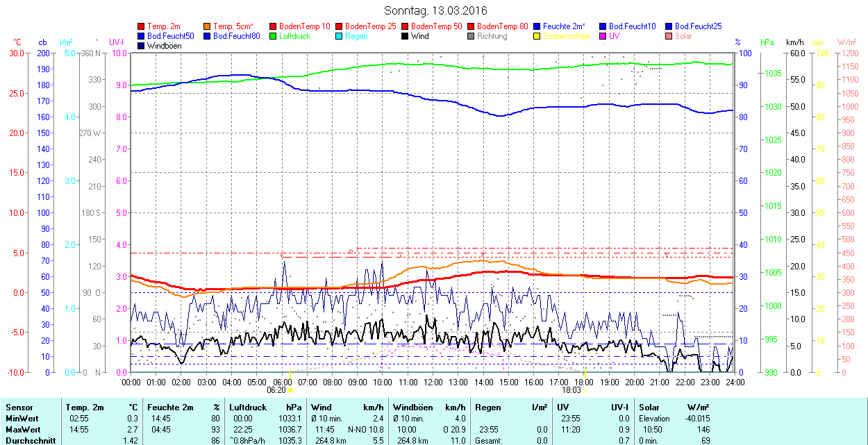Screen dimensions: 868x445
Task: Click the yellow Sonnenschein legend swatch
Action: [537, 36]
